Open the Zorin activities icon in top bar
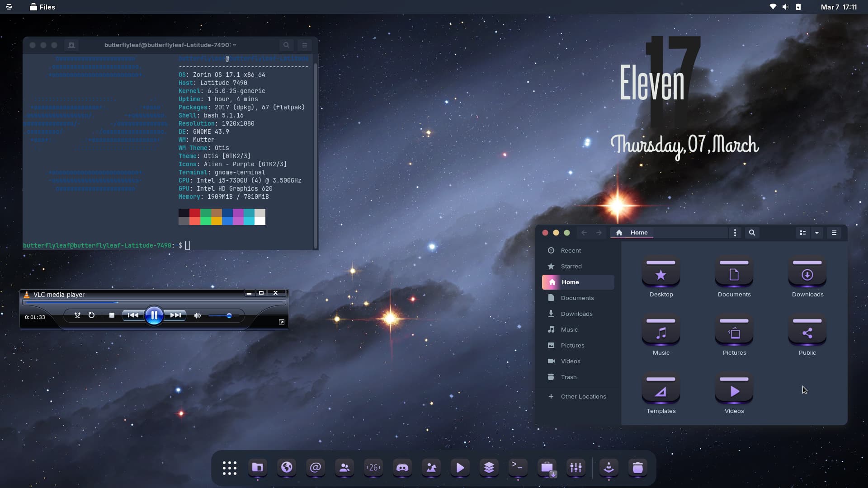The width and height of the screenshot is (868, 488). click(9, 7)
